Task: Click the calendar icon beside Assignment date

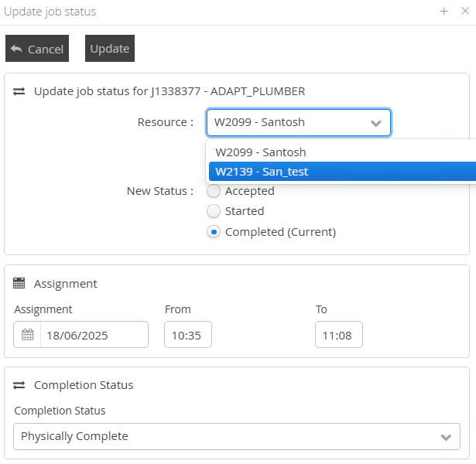Action: pos(28,335)
